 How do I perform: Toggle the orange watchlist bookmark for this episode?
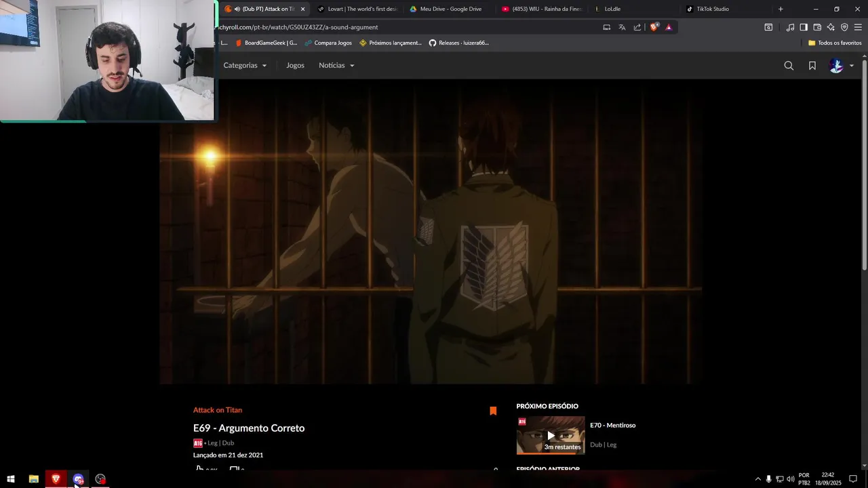click(493, 411)
